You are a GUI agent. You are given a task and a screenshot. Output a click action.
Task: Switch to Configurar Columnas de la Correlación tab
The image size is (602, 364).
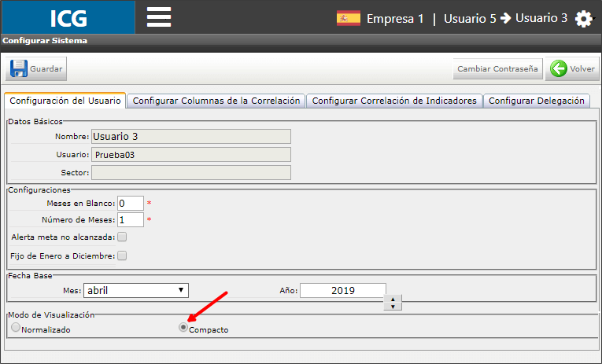(216, 101)
